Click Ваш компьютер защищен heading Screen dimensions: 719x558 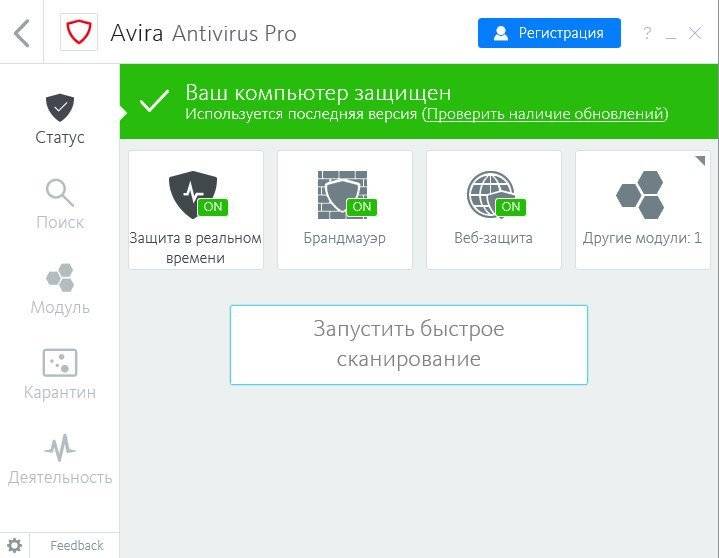318,93
